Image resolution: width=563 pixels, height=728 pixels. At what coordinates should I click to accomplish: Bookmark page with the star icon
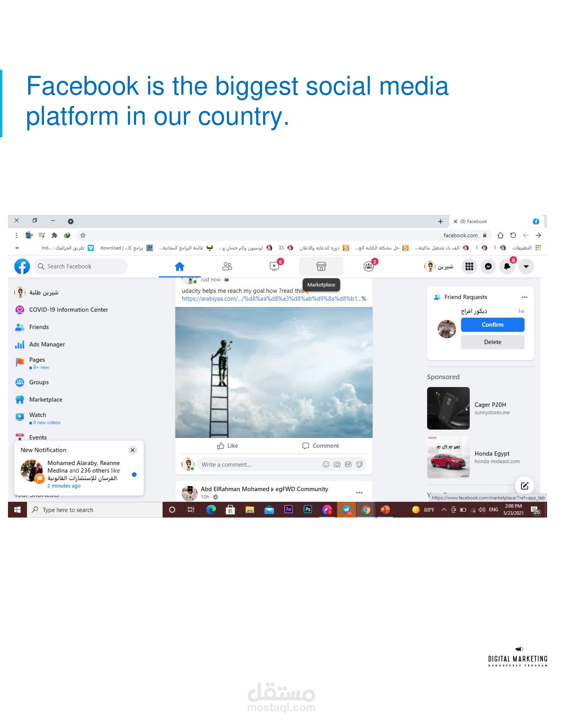click(x=83, y=235)
